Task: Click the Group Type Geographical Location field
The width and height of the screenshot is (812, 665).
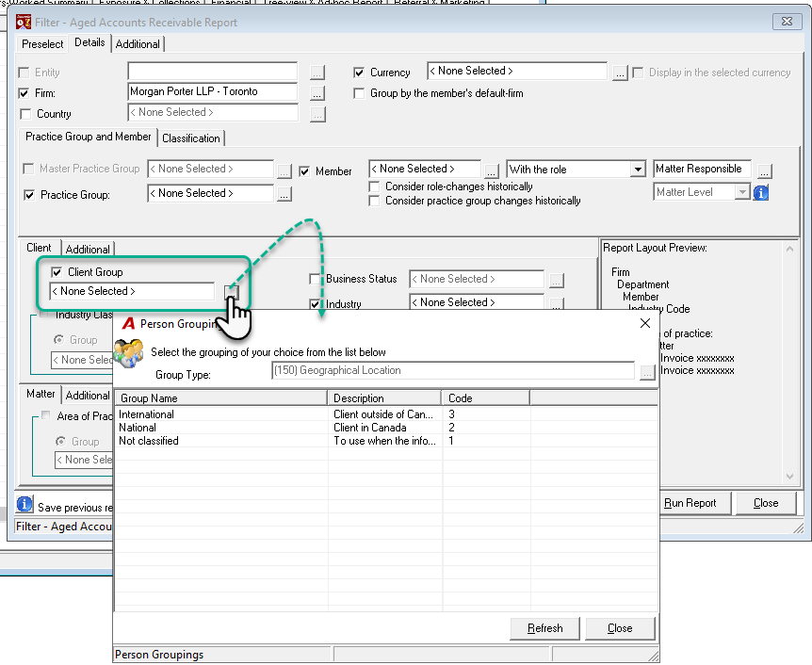Action: [x=453, y=371]
